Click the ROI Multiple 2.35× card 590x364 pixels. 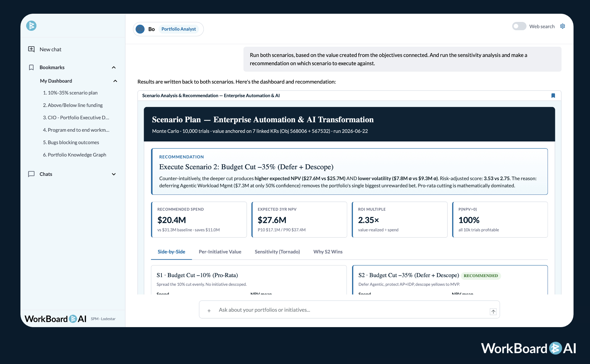400,219
